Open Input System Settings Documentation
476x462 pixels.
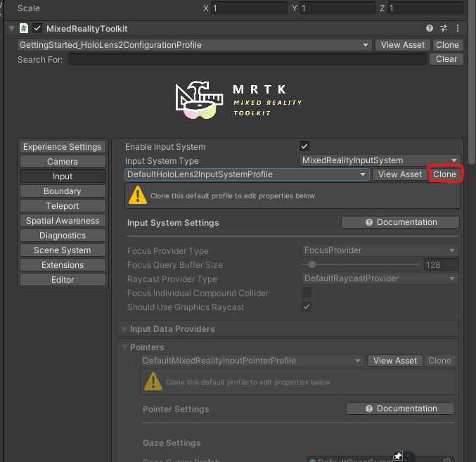point(400,222)
